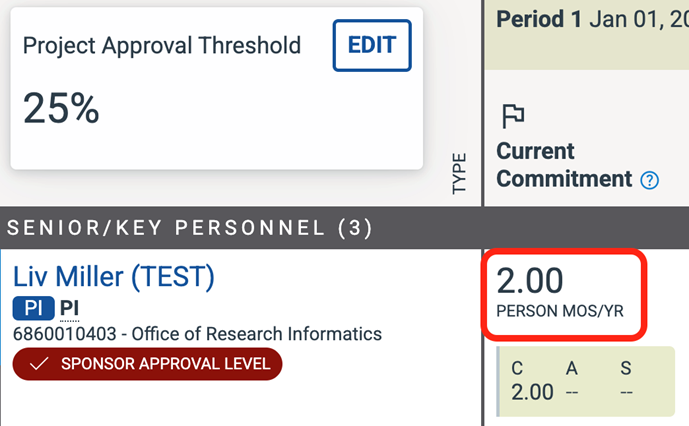Screen dimensions: 689x426
Task: Click the dotted-underlined PI role text
Action: [x=69, y=308]
